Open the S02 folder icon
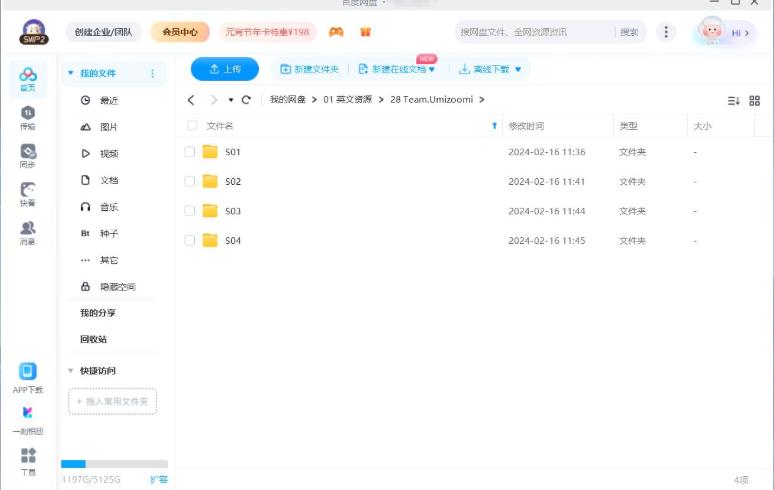 coord(210,181)
